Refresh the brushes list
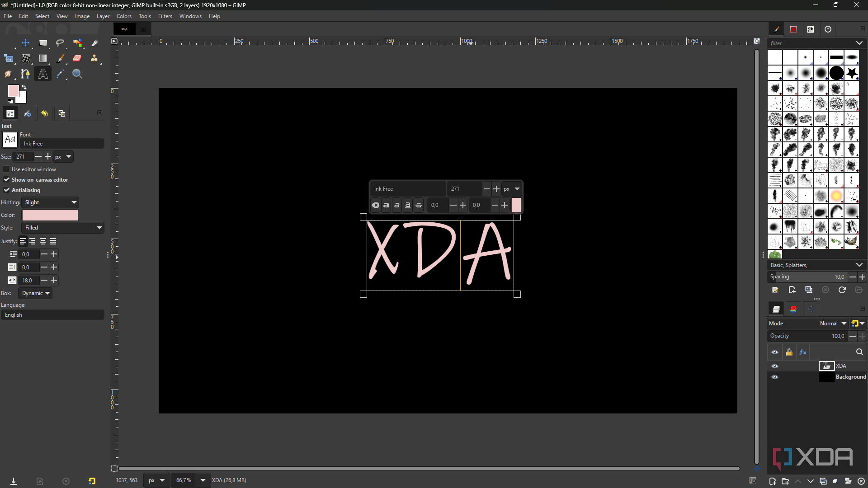Viewport: 868px width, 488px height. pyautogui.click(x=842, y=290)
